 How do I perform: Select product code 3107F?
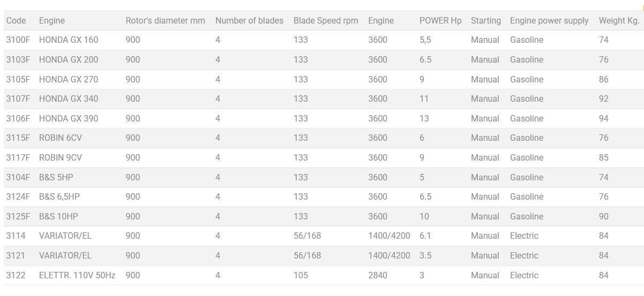[18, 99]
